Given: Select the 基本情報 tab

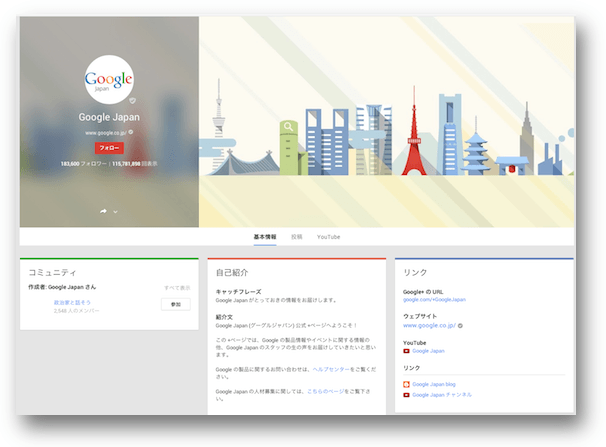Looking at the screenshot, I should point(265,237).
